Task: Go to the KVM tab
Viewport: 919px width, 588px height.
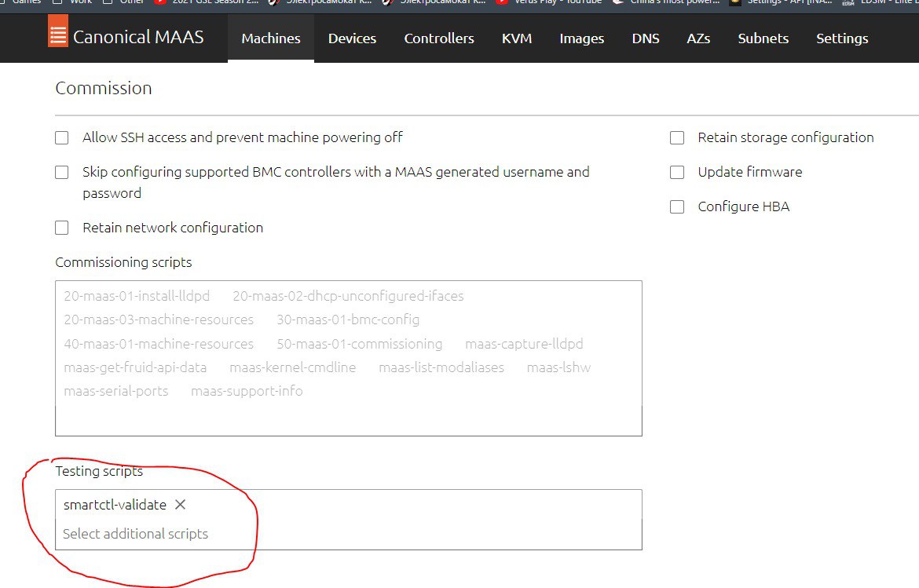Action: [516, 38]
